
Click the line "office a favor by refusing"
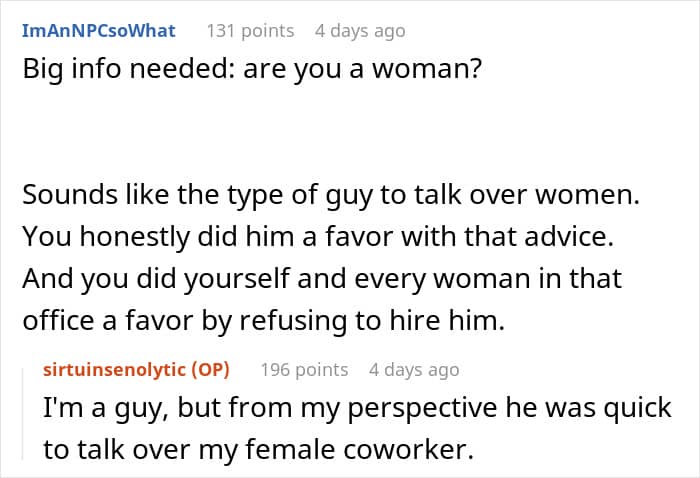point(263,320)
